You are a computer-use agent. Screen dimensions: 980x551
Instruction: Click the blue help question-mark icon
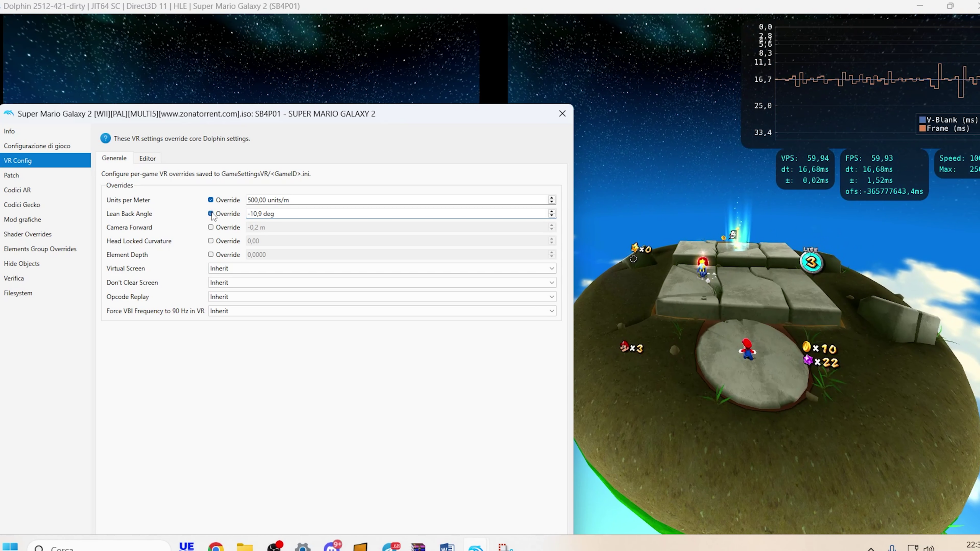105,139
